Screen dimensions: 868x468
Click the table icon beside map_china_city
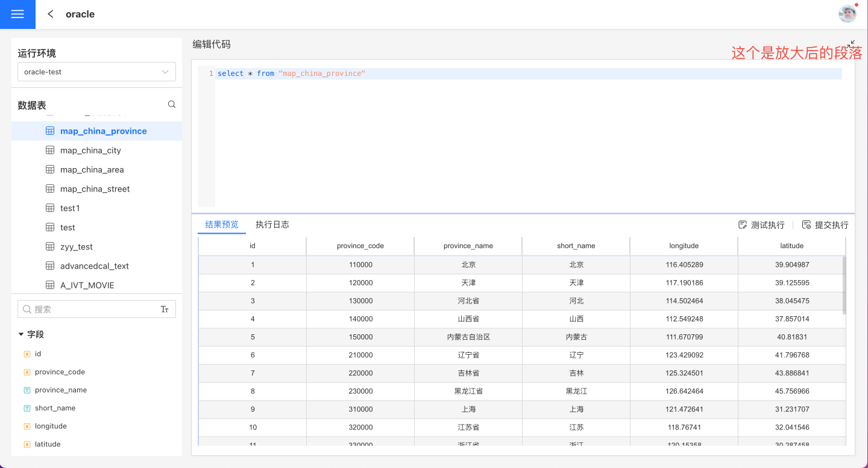51,151
